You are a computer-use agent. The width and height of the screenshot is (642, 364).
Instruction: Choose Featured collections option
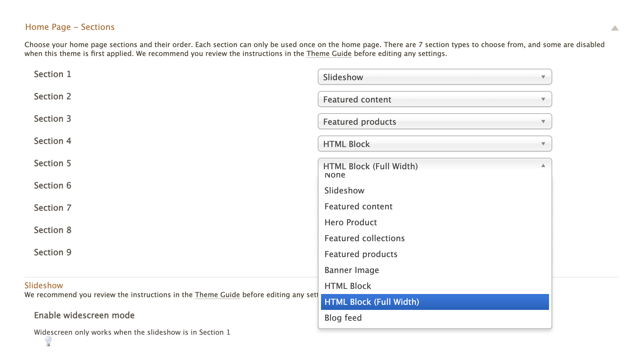364,238
